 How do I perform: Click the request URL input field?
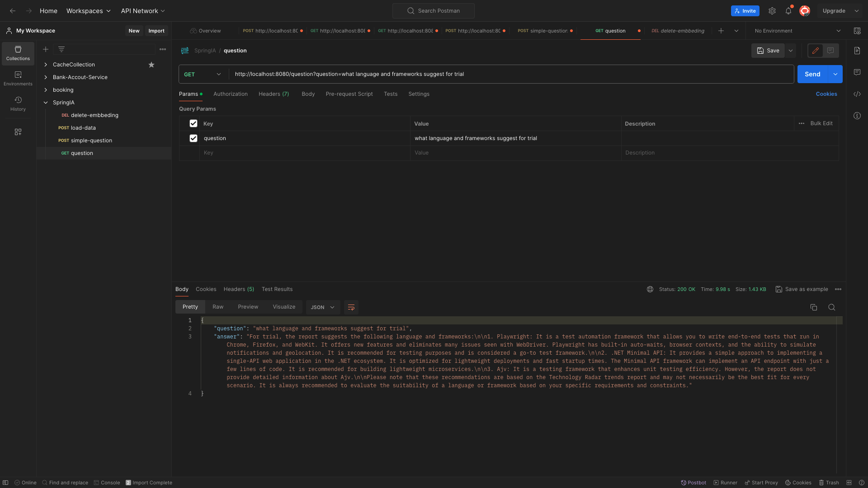coord(511,74)
